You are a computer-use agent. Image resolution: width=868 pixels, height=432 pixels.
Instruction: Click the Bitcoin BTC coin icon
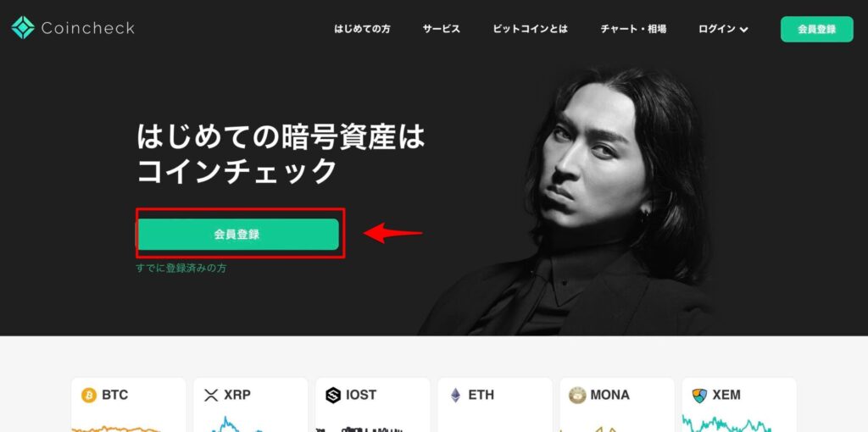[x=88, y=395]
